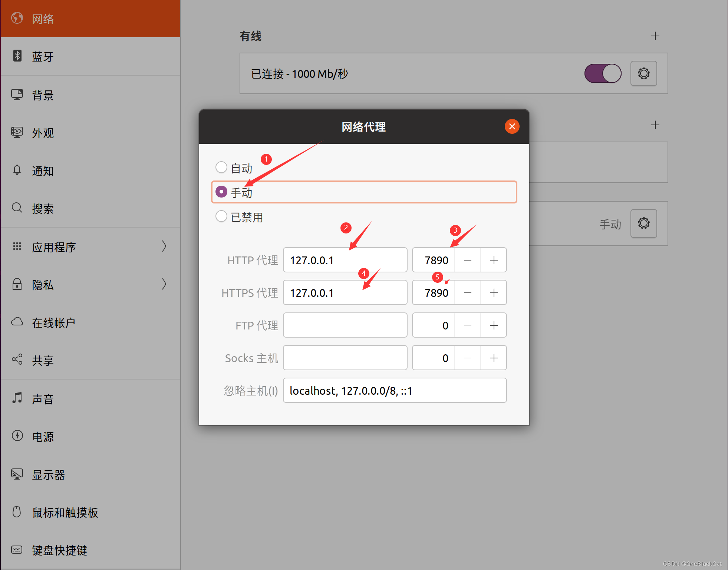Select the 自动 proxy radio option

(221, 168)
